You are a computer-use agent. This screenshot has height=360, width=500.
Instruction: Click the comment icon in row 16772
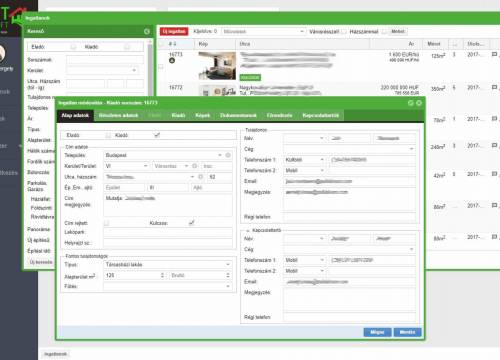point(494,87)
